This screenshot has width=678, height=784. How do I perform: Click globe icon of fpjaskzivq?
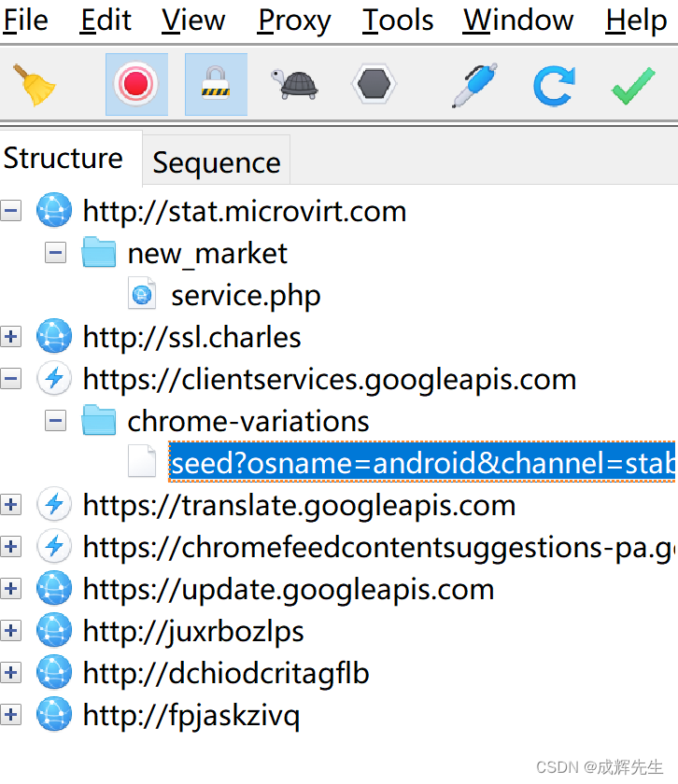tap(54, 714)
